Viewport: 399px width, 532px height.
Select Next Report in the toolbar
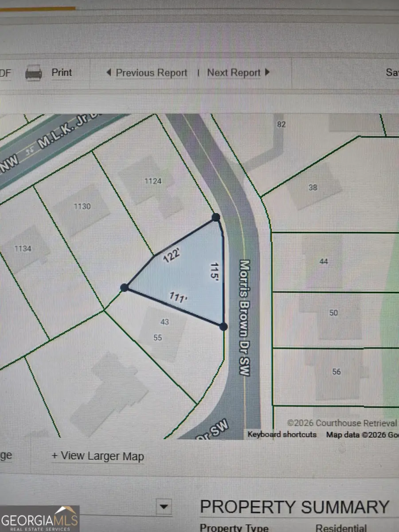tap(234, 72)
